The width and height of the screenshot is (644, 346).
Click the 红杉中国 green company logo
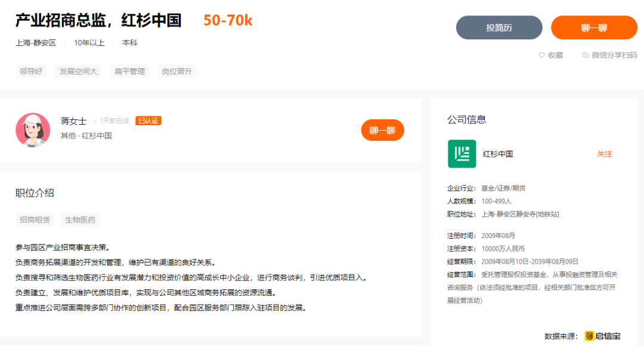tap(462, 154)
